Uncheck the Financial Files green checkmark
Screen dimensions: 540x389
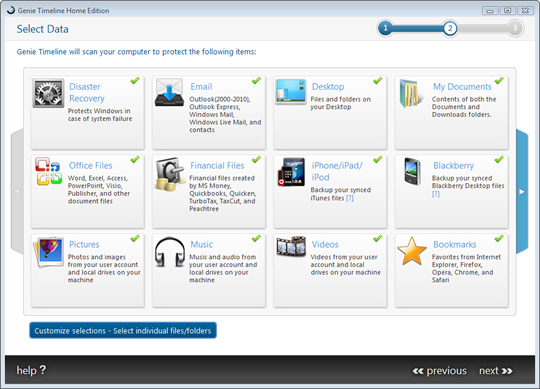click(256, 159)
